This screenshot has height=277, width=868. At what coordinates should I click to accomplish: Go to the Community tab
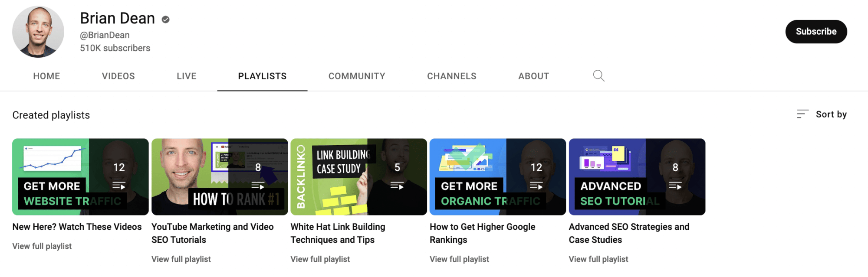point(357,76)
